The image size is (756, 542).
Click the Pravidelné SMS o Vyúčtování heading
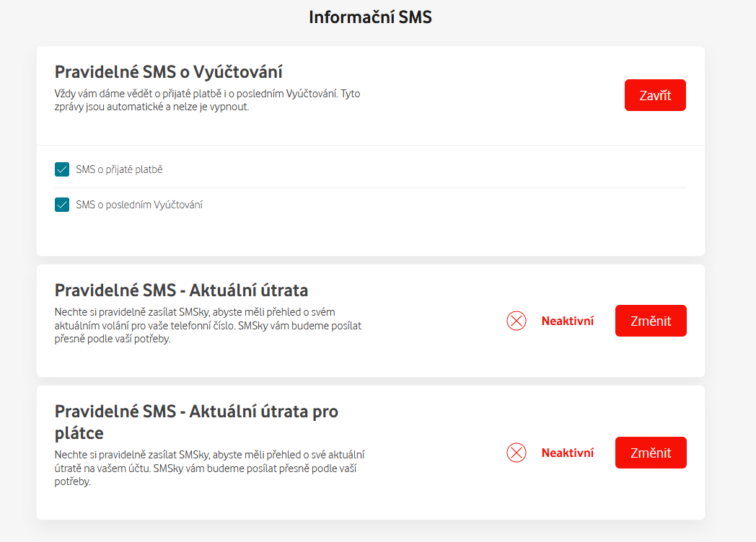point(168,72)
